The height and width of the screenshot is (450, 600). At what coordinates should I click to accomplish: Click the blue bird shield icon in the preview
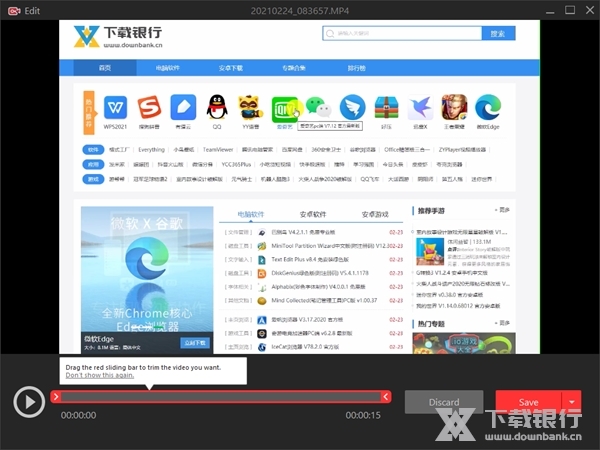click(352, 108)
